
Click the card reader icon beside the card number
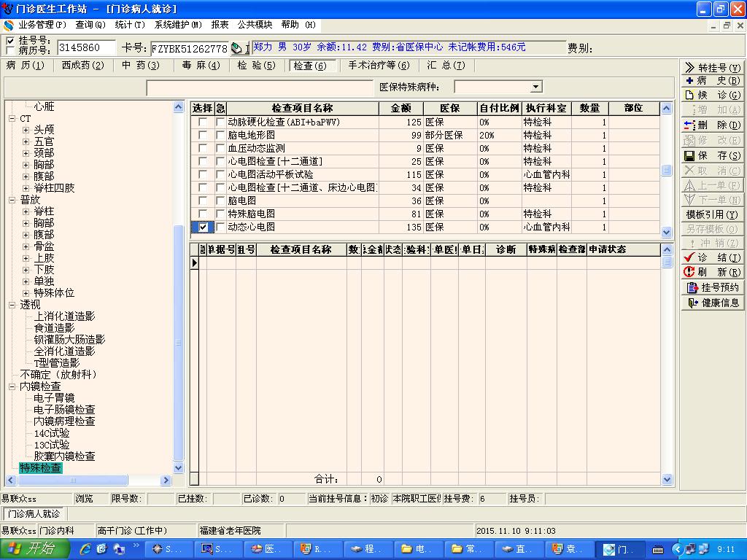pyautogui.click(x=237, y=48)
